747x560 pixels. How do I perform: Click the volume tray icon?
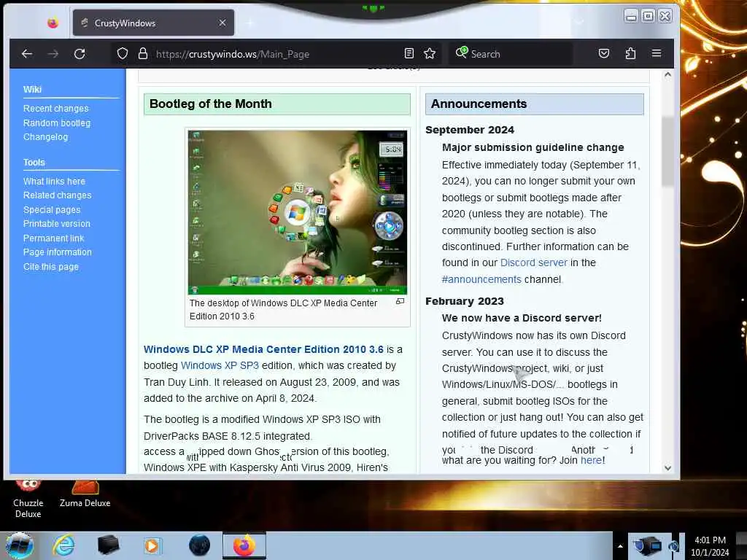(x=675, y=546)
